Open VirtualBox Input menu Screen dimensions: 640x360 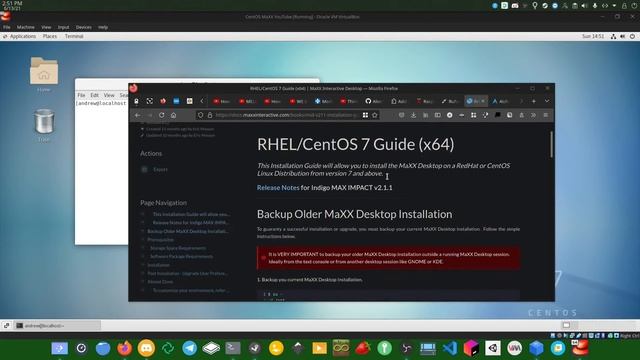[63, 27]
